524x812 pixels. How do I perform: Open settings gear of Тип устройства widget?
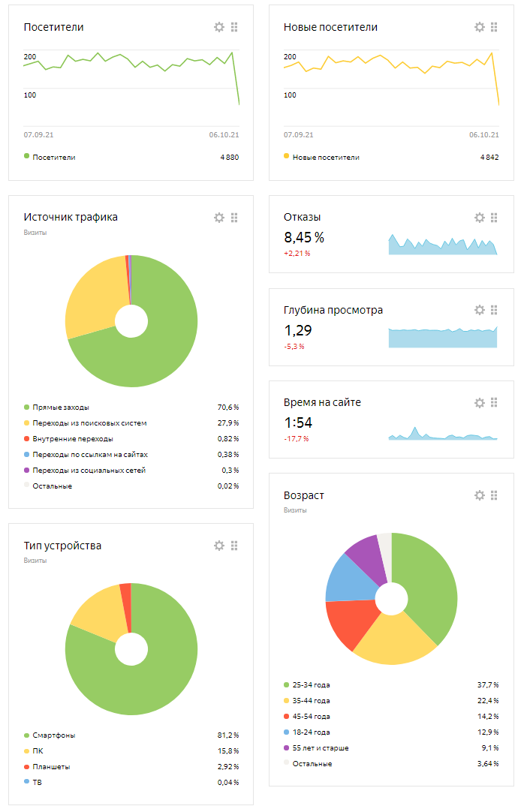(x=219, y=546)
